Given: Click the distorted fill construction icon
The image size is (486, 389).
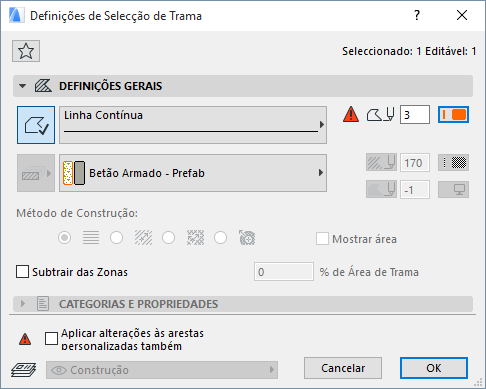Looking at the screenshot, I should pyautogui.click(x=195, y=238).
